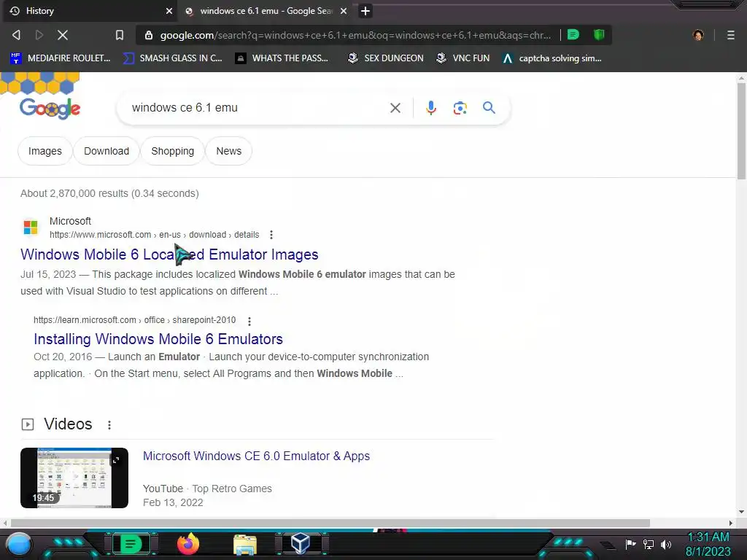Open the VNC FUN bookmark
This screenshot has height=560, width=747.
click(463, 58)
